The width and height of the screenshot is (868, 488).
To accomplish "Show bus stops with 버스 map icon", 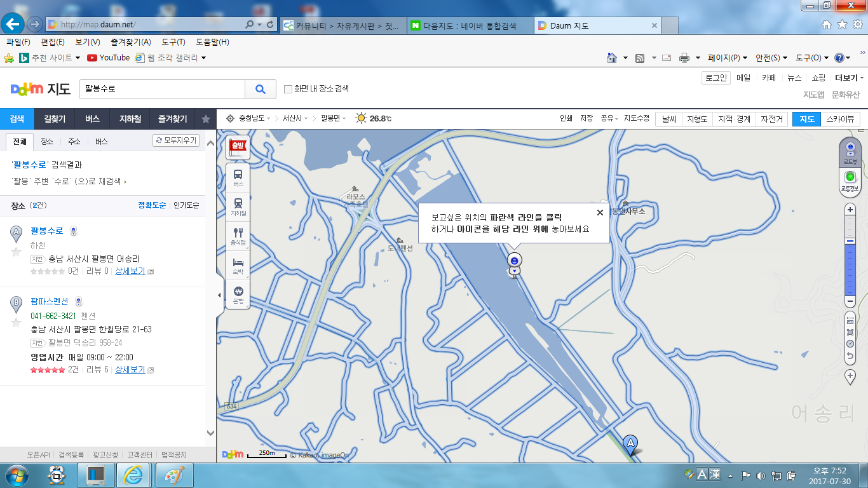I will coord(238,177).
